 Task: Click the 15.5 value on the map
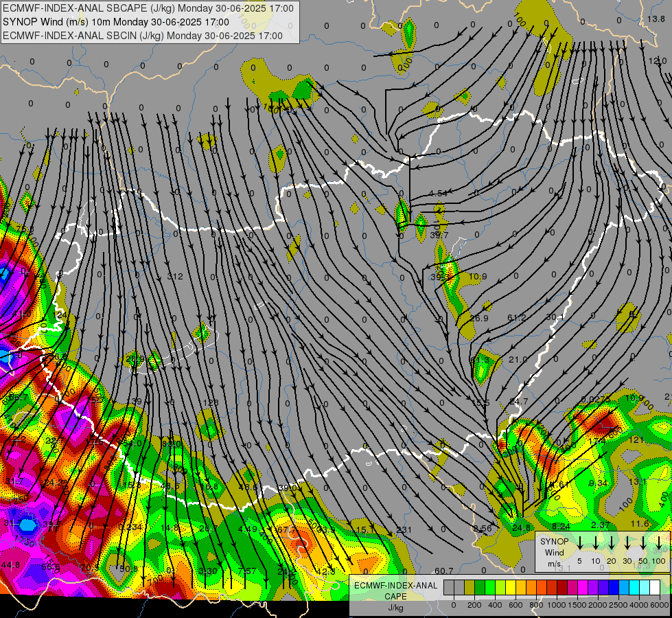480,402
